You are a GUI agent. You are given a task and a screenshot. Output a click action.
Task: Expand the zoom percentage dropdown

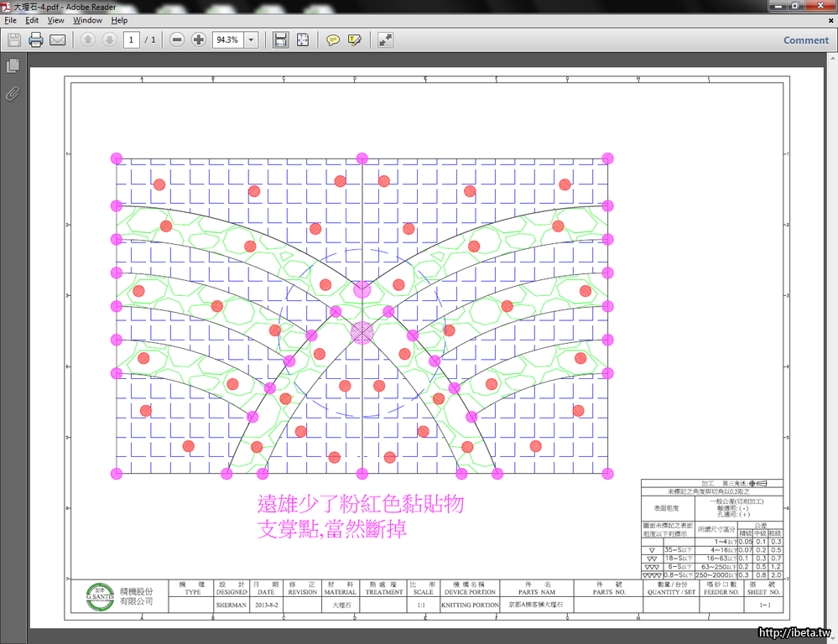click(251, 39)
